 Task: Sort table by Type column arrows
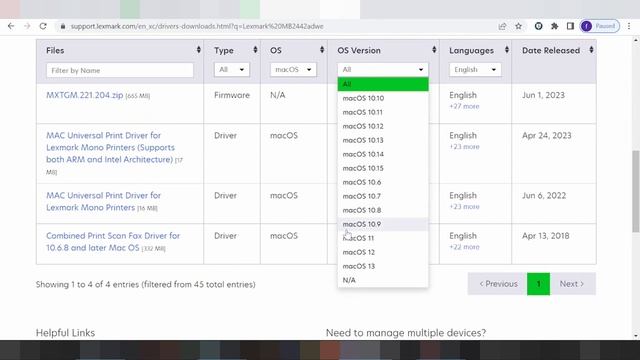(x=255, y=50)
